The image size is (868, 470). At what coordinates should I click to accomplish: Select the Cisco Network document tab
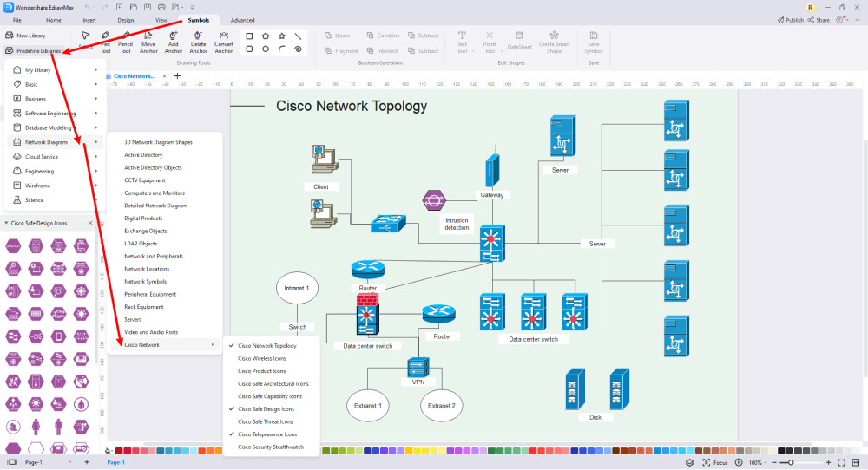pyautogui.click(x=135, y=76)
